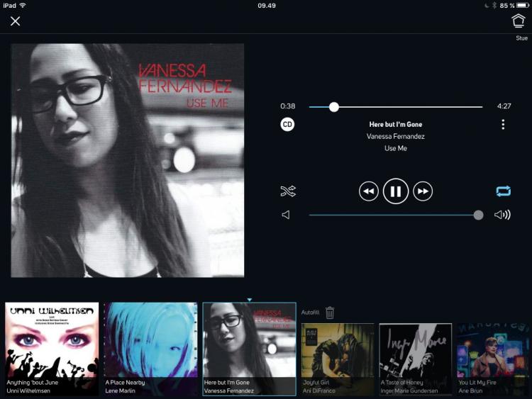This screenshot has width=532, height=399.
Task: Delete queue with the trash icon
Action: [330, 313]
